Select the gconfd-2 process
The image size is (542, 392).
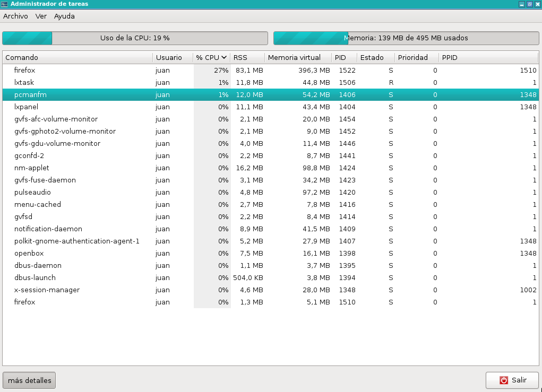(270, 156)
